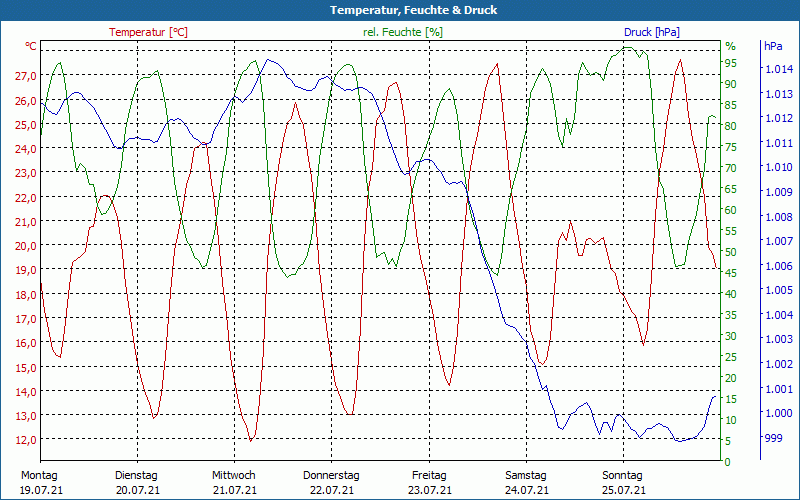This screenshot has width=800, height=500.
Task: Click the 999 pressure axis value
Action: coord(774,438)
